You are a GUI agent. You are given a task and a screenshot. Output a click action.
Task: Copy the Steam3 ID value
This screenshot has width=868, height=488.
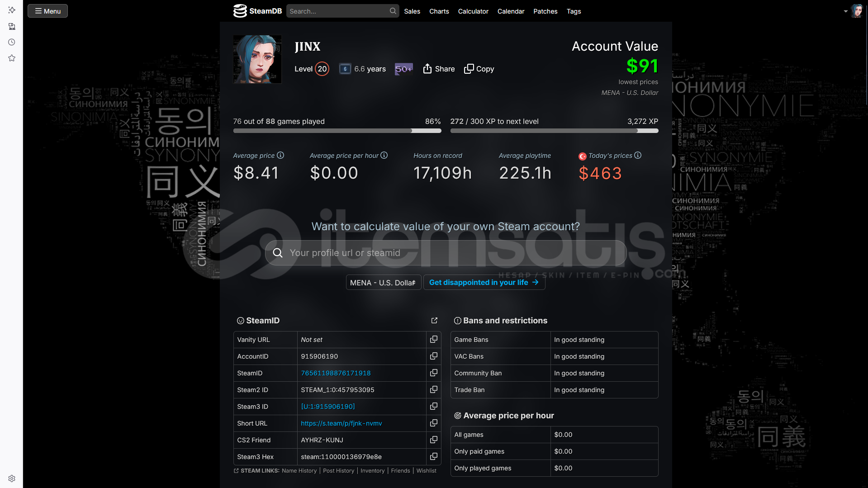pos(433,406)
